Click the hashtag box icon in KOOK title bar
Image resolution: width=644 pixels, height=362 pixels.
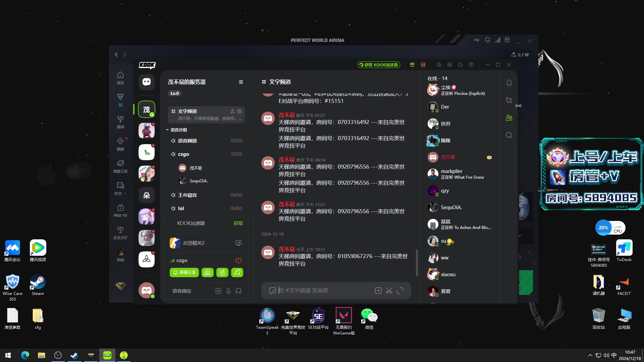point(450,65)
